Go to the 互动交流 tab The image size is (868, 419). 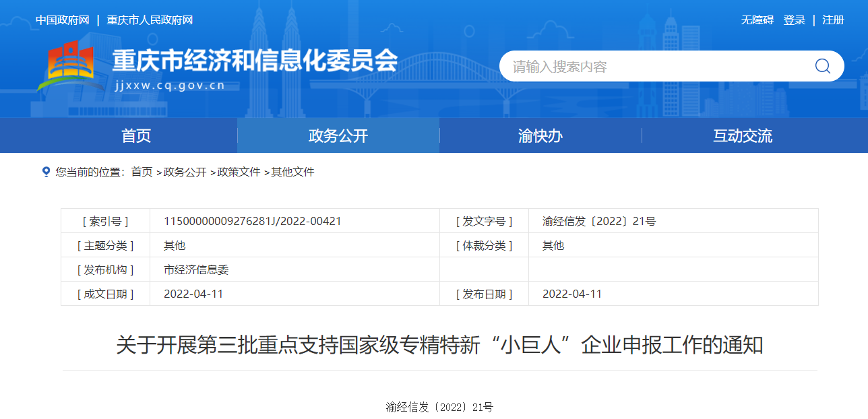pyautogui.click(x=743, y=135)
